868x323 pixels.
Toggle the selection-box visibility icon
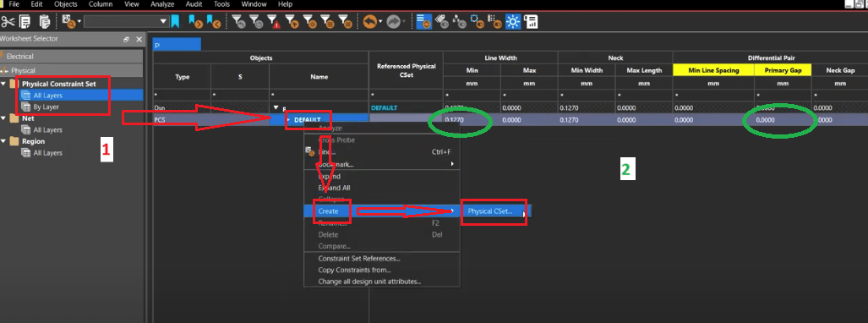[x=477, y=22]
